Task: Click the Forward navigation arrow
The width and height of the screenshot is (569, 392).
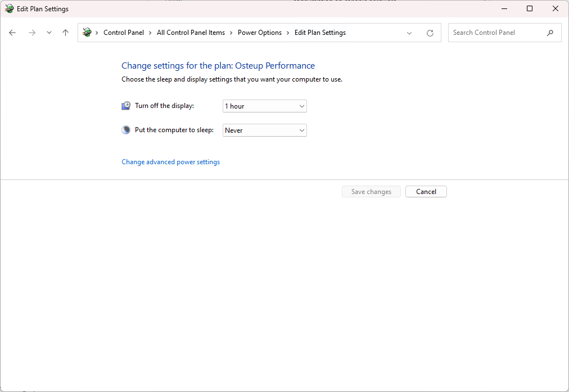Action: [x=32, y=33]
